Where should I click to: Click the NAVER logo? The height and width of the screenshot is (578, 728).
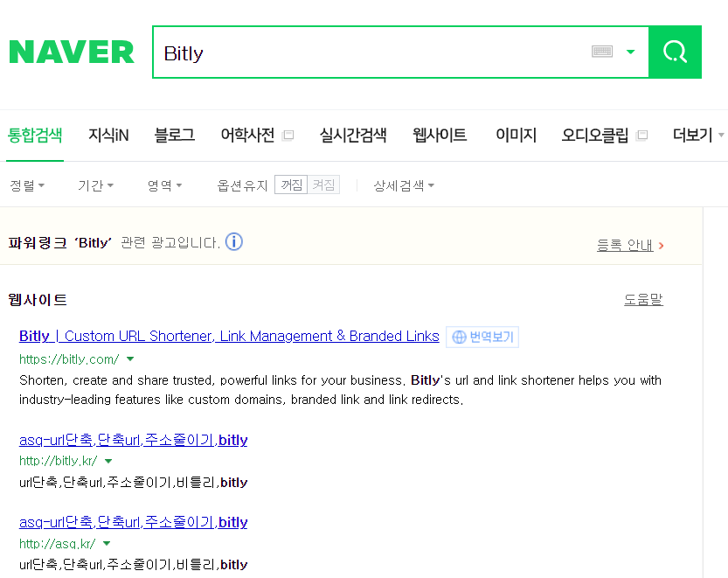pos(72,52)
